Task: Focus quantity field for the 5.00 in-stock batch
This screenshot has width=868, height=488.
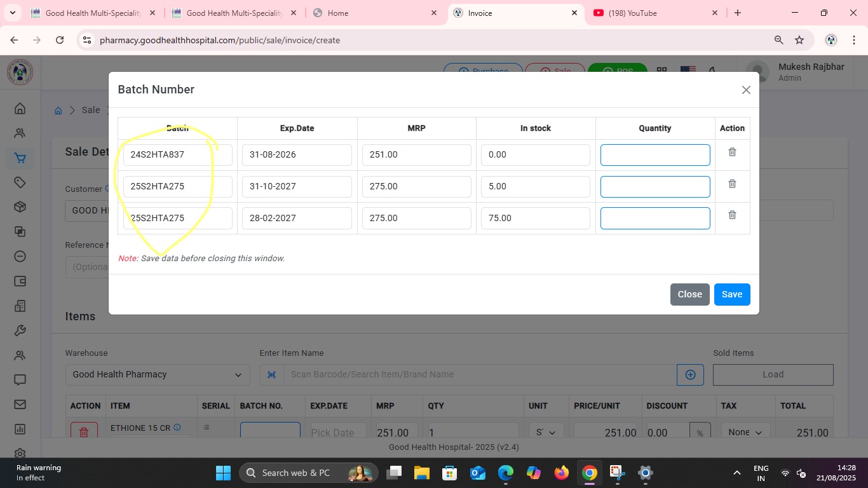Action: 655,187
